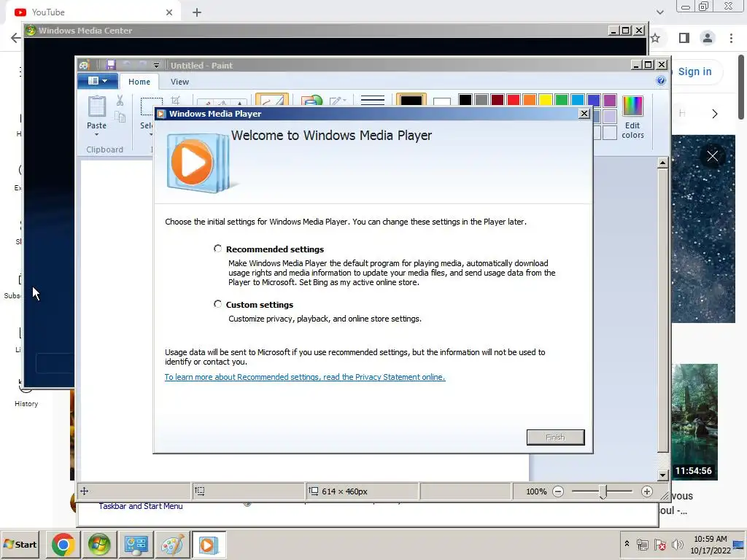This screenshot has width=747, height=560.
Task: Click the Select tool icon in Paint
Action: click(151, 106)
